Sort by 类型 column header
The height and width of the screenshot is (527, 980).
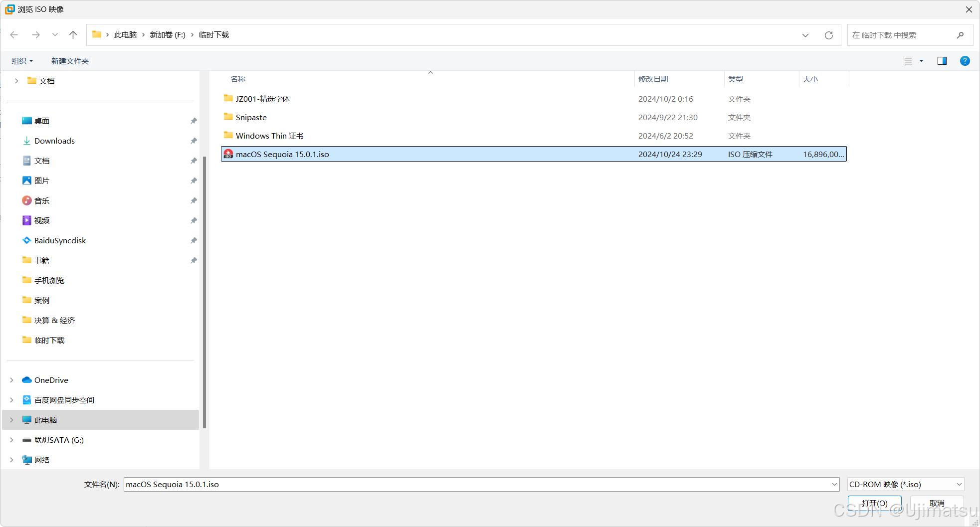[x=736, y=79]
